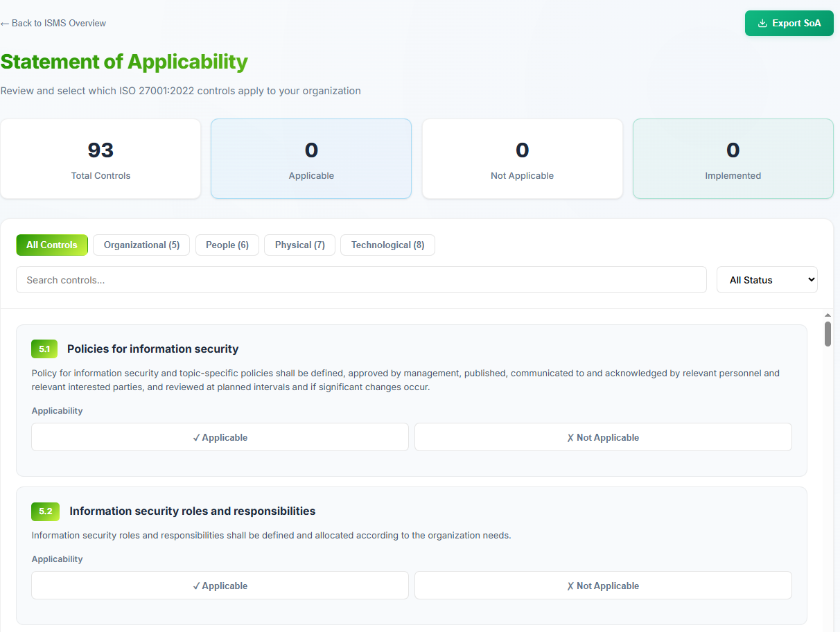The image size is (840, 632).
Task: Switch to the Technological controls tab
Action: pyautogui.click(x=387, y=245)
